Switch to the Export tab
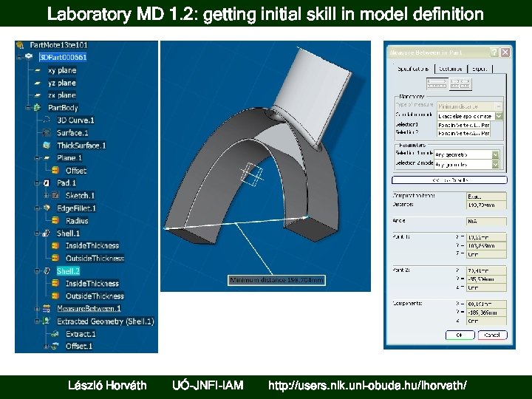This screenshot has width=532, height=399. (x=480, y=69)
